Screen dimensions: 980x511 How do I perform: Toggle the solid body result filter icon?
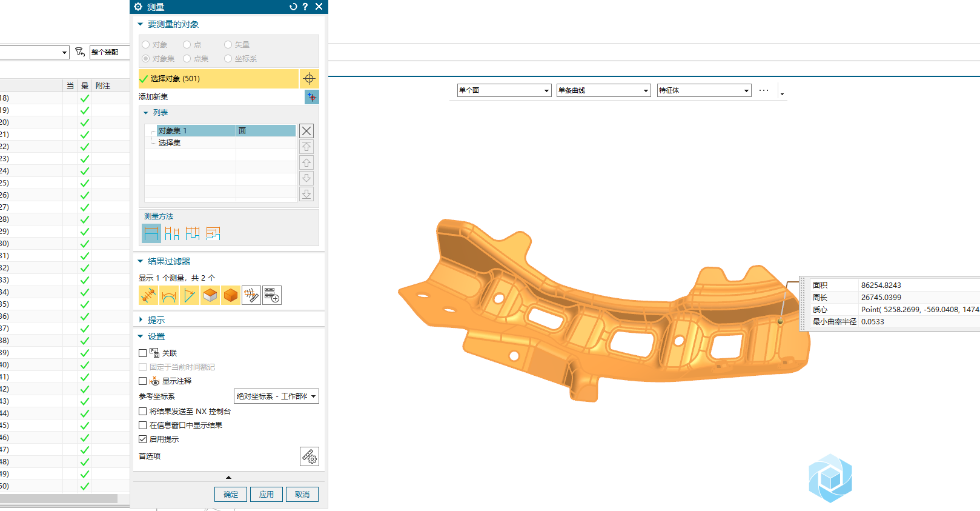(x=231, y=295)
